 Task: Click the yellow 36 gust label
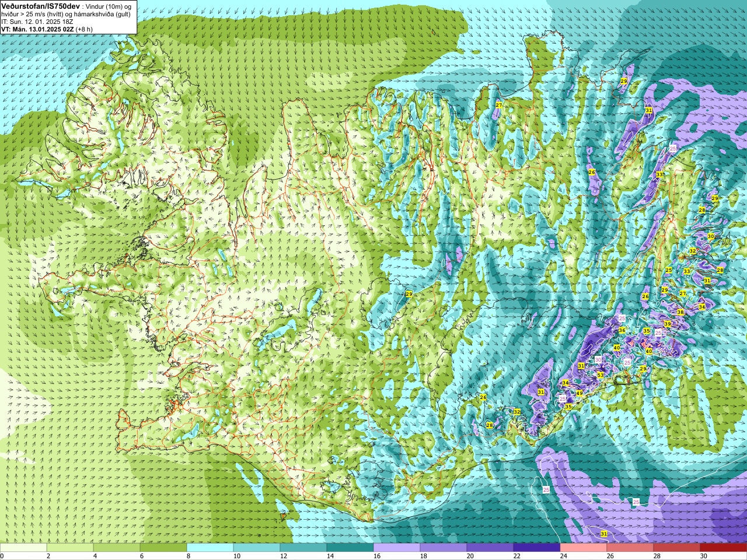[622, 330]
